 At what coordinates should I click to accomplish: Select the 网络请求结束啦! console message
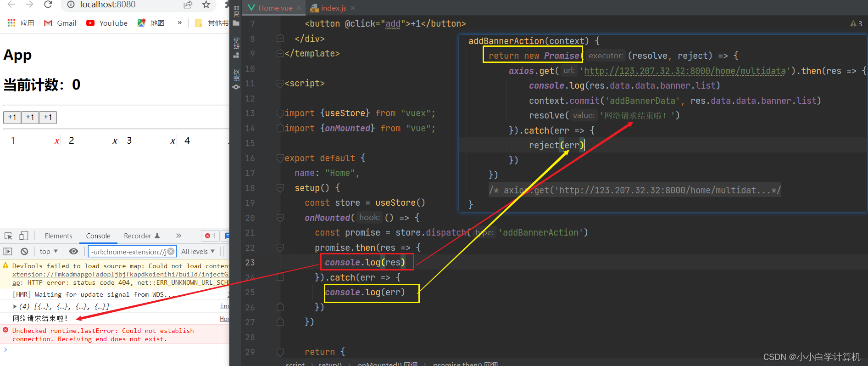(x=40, y=318)
